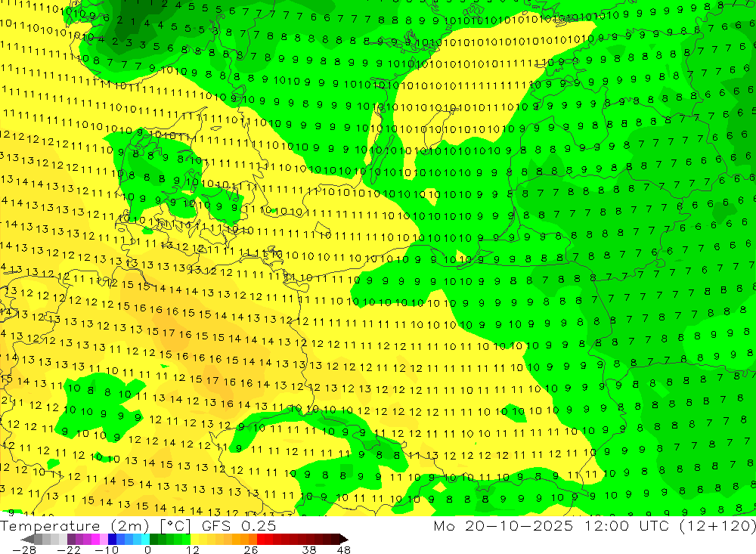
Task: Click the '[°C]' unit label
Action: [x=175, y=526]
